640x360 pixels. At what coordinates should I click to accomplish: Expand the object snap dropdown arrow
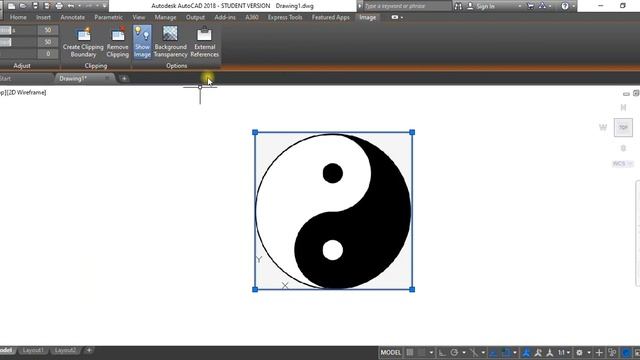pyautogui.click(x=515, y=353)
